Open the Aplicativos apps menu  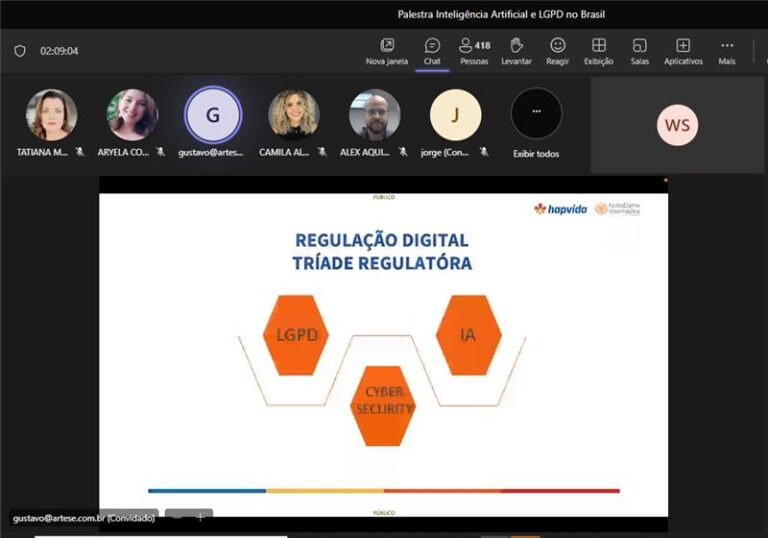coord(683,51)
